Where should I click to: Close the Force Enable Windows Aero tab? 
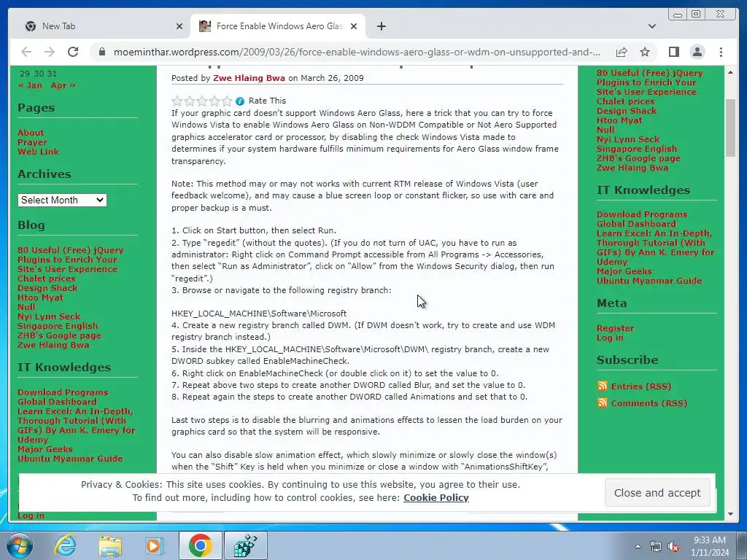click(x=354, y=27)
